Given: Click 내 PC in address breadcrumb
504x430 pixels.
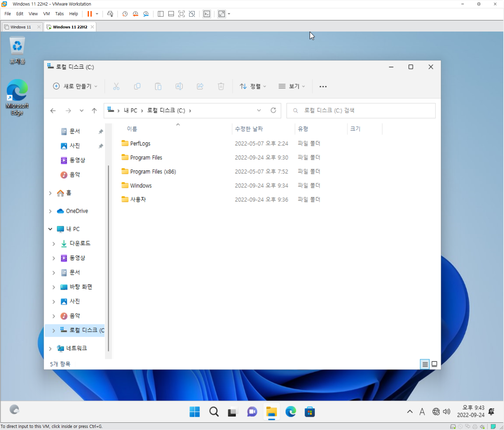Looking at the screenshot, I should coord(131,111).
